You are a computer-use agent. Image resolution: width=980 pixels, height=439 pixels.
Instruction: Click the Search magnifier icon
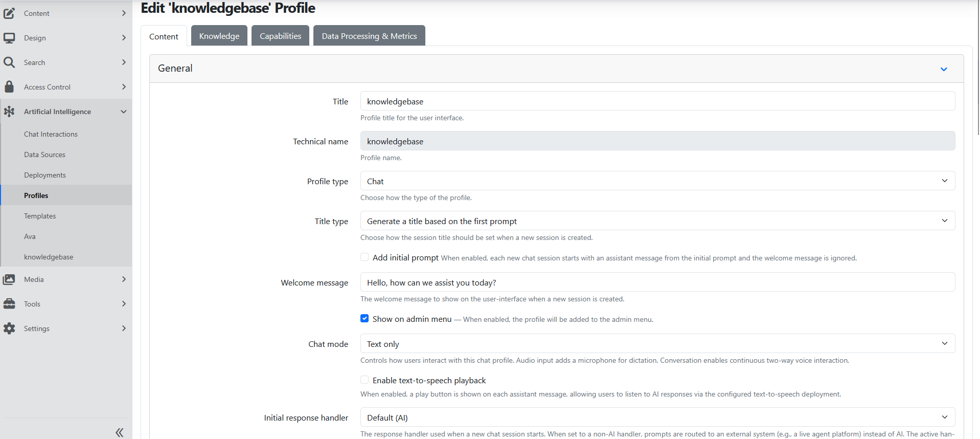(9, 62)
